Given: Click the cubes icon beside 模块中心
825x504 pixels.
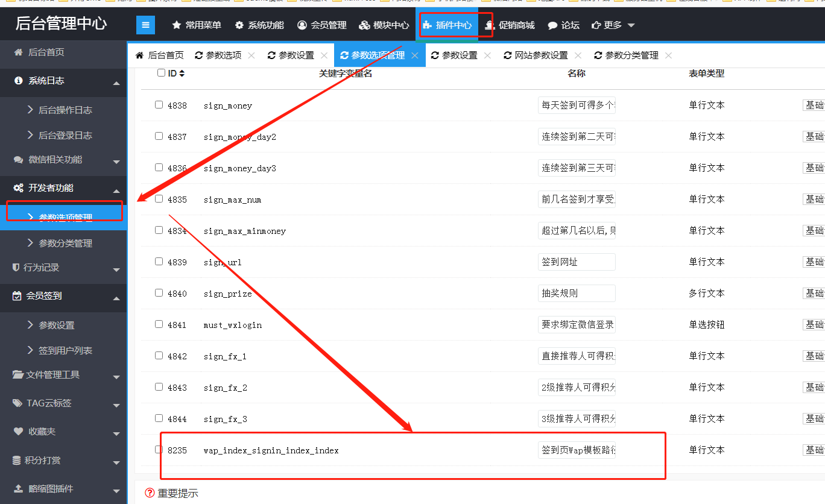Looking at the screenshot, I should [364, 25].
